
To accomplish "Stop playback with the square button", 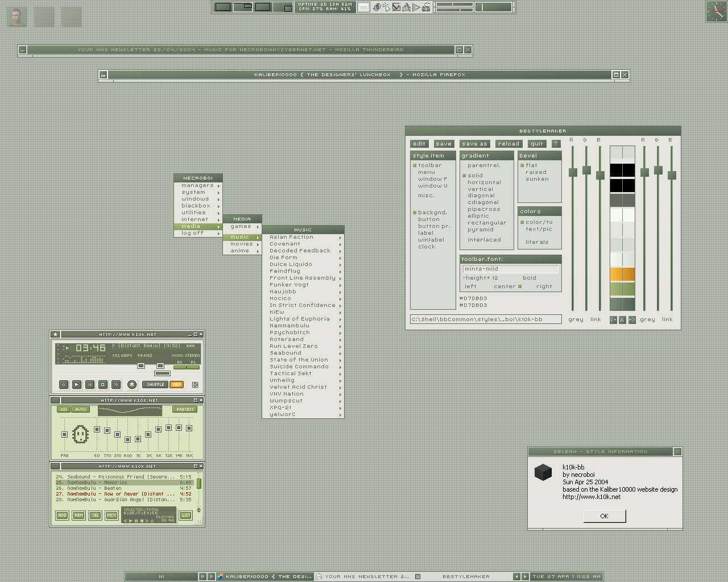I will pos(103,385).
